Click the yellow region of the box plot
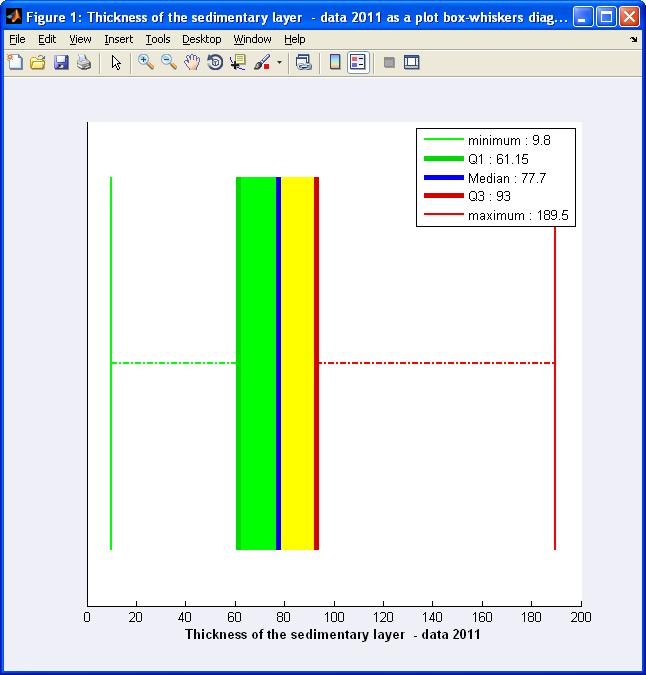646x675 pixels. [x=297, y=363]
